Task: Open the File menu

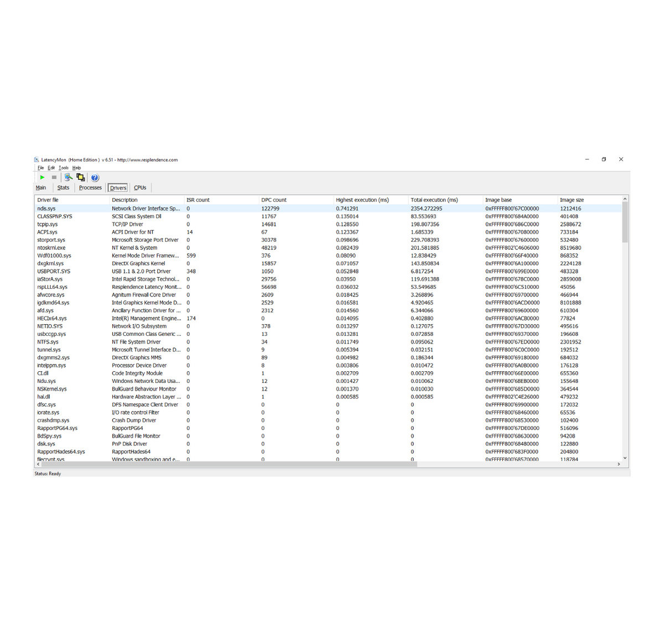Action: (x=40, y=168)
